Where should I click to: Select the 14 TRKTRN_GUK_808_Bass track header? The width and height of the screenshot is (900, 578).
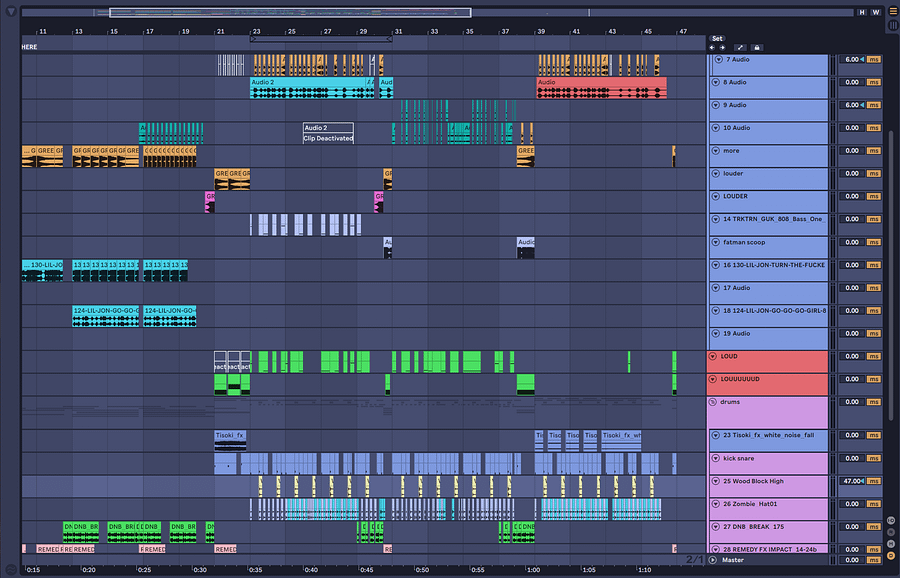(x=769, y=224)
